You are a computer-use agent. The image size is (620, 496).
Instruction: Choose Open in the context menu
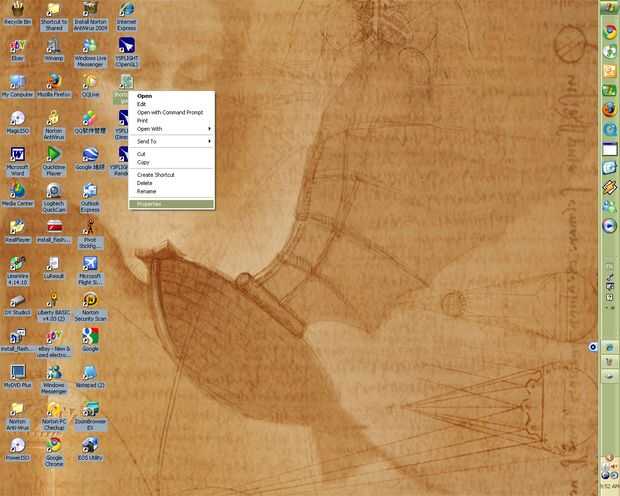point(172,96)
